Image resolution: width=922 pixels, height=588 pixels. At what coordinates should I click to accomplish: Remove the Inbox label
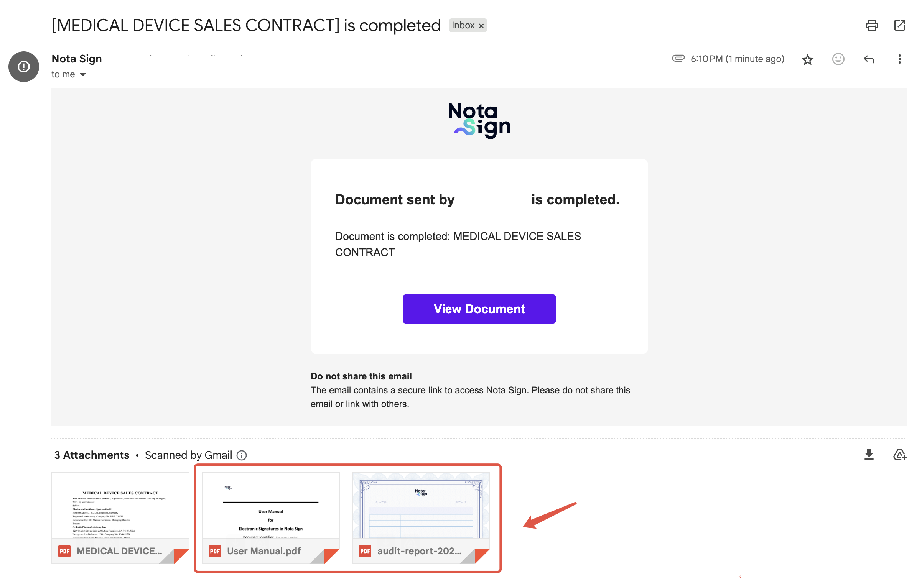(481, 26)
